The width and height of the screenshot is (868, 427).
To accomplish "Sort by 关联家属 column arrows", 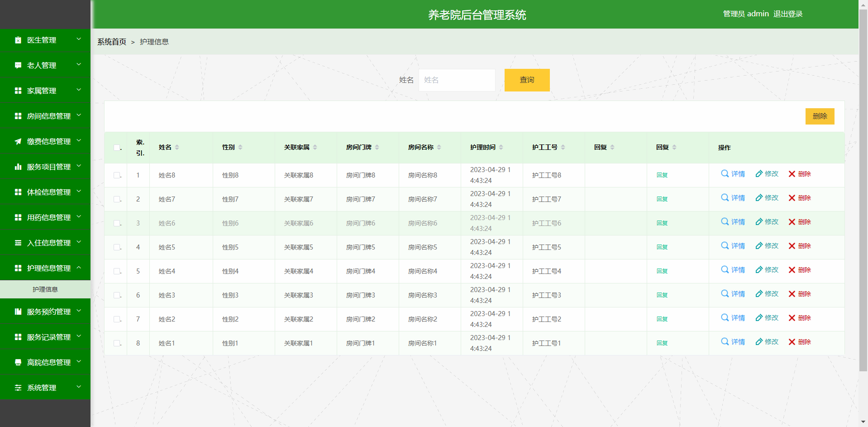I will [315, 147].
